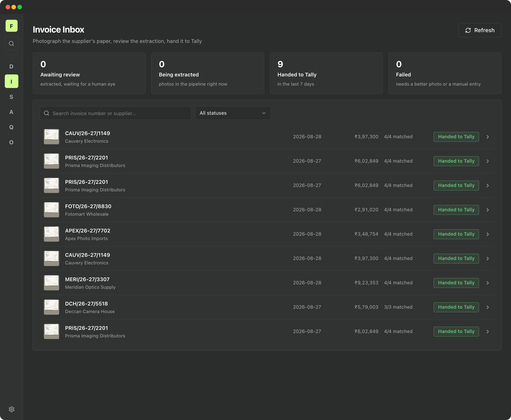
Task: Click the ₹2,91,020 amount
Action: point(366,210)
